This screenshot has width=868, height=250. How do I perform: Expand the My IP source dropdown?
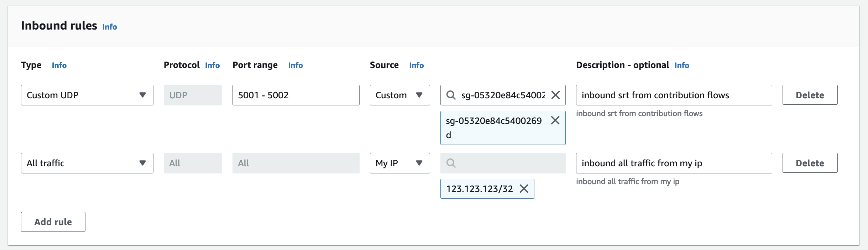pyautogui.click(x=399, y=163)
